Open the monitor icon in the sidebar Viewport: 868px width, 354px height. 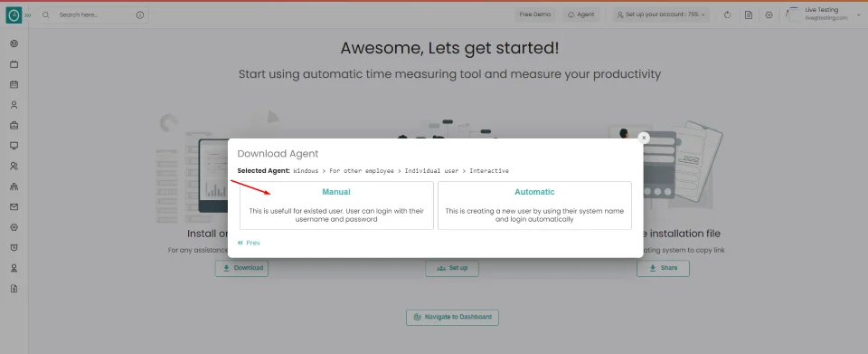coord(14,146)
